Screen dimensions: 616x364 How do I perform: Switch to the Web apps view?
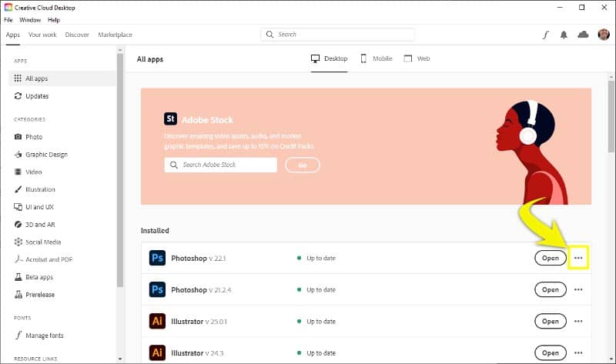click(417, 59)
